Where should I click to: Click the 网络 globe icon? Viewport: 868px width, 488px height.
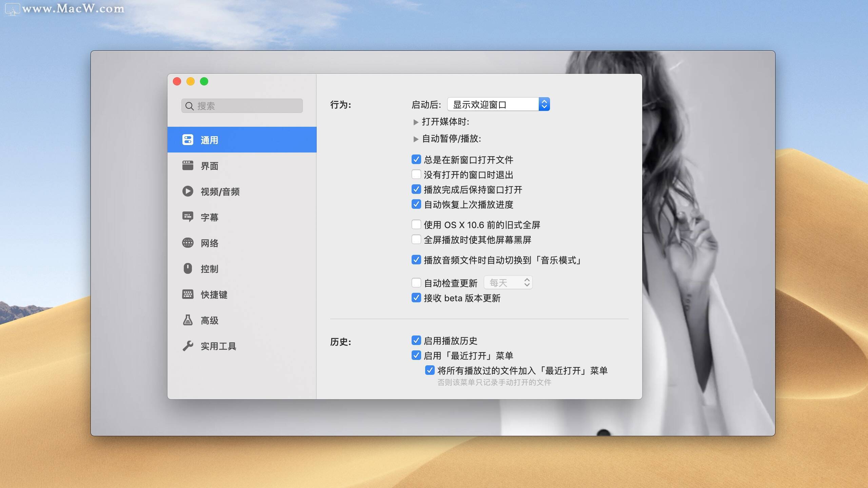pos(188,243)
